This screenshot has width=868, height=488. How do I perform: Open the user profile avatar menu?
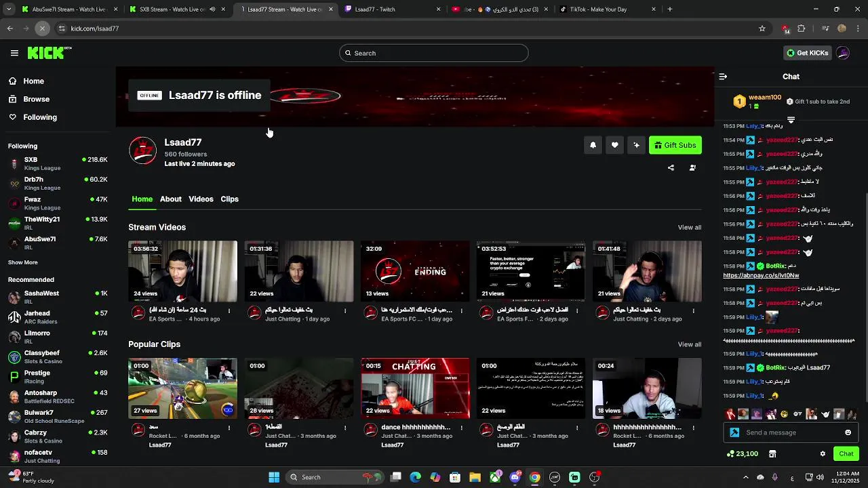click(x=843, y=53)
